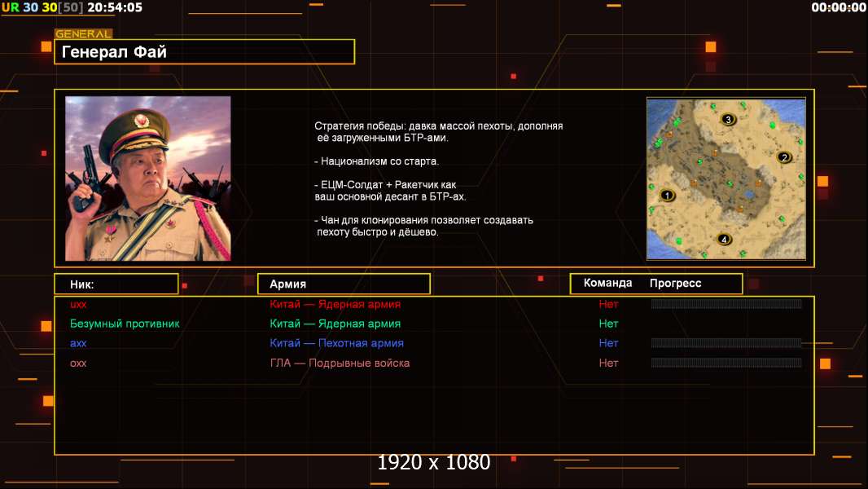Click the 'UR' indicator in overlay
The image size is (868, 489).
pos(10,8)
